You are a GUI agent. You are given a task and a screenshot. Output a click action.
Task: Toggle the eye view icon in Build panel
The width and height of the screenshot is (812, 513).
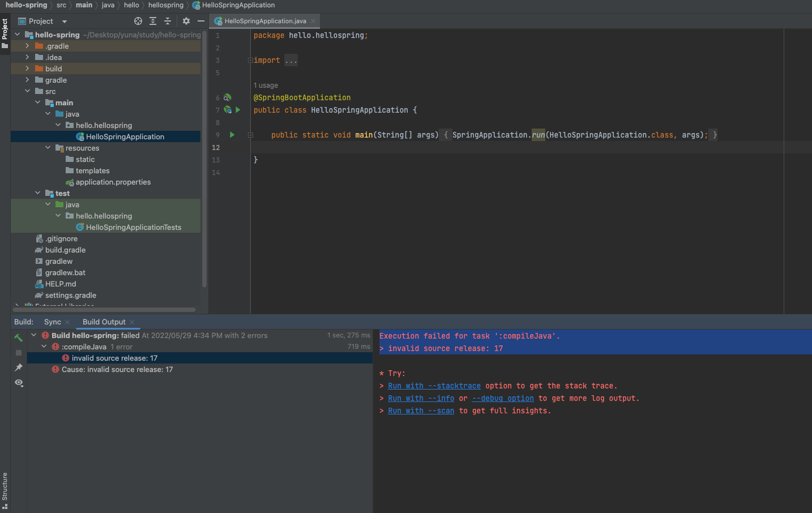click(x=19, y=383)
